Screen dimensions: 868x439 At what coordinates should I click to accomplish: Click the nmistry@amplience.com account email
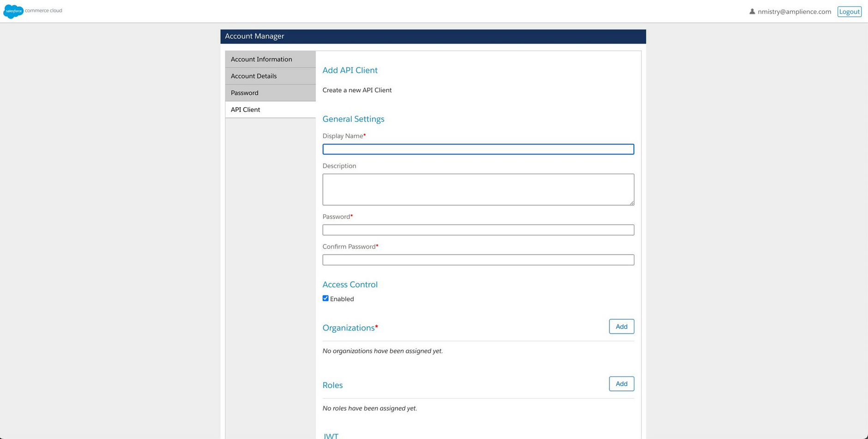[x=794, y=12]
